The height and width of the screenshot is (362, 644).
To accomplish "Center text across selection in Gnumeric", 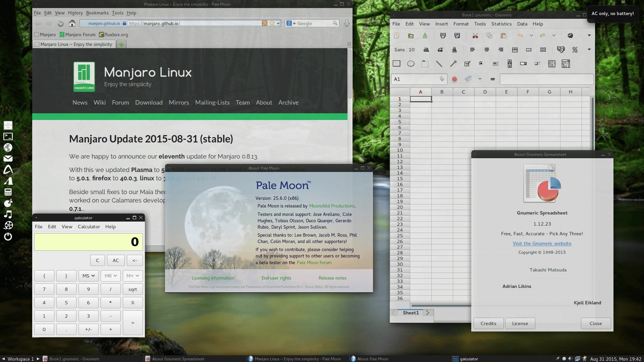I will [515, 50].
